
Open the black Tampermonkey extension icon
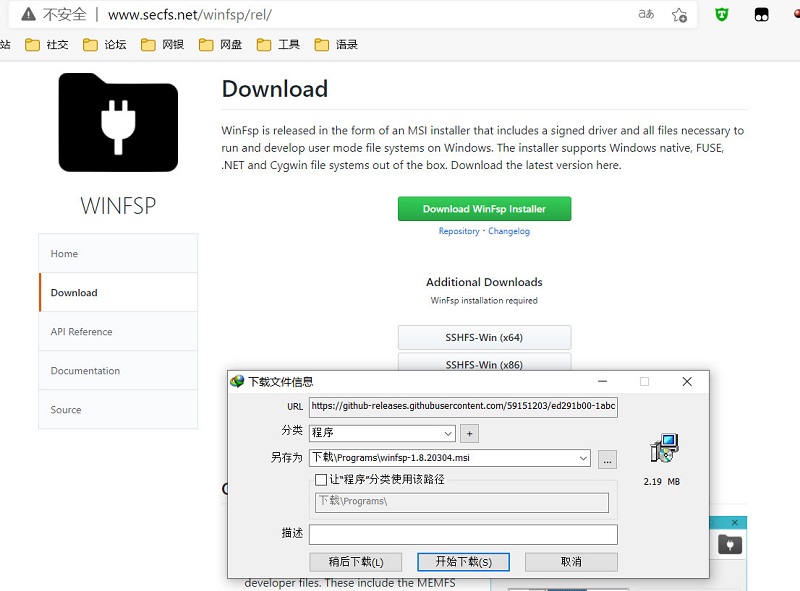coord(761,15)
